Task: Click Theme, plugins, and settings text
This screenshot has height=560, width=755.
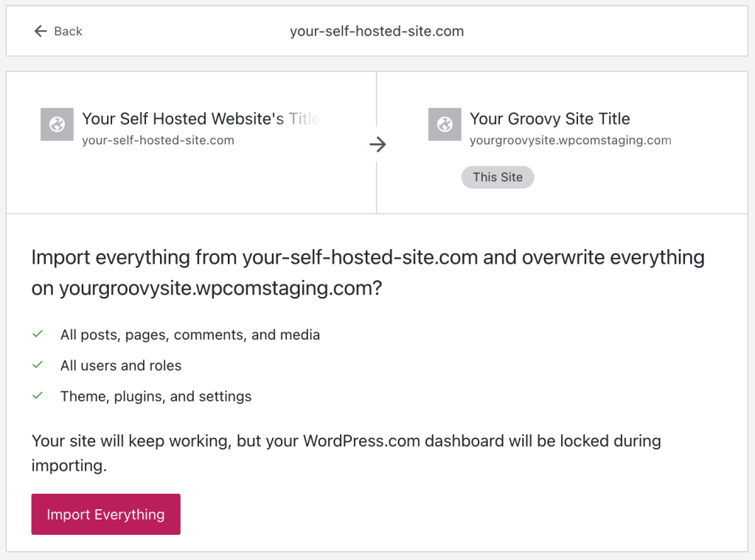Action: click(156, 396)
